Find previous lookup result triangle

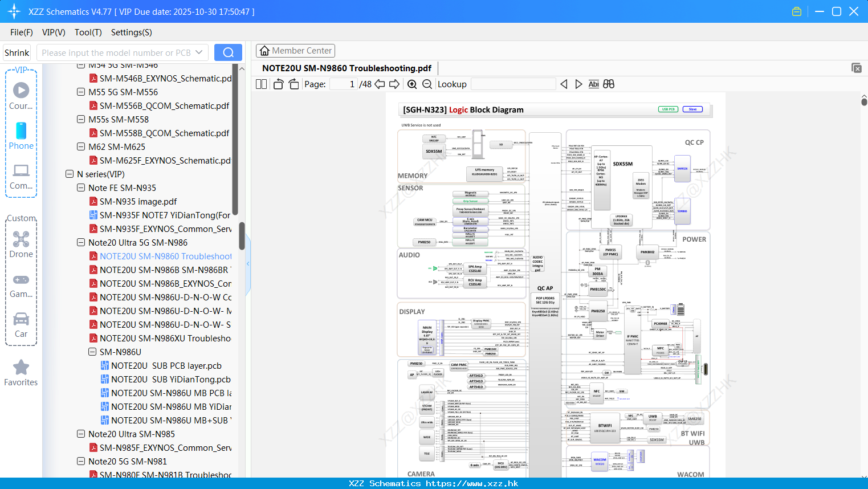tap(564, 84)
